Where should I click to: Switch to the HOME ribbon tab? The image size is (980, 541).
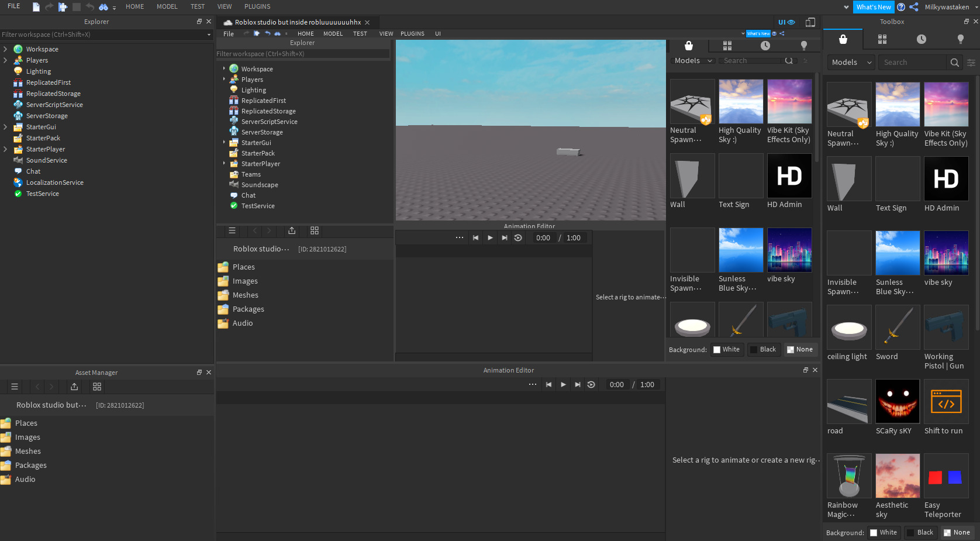pyautogui.click(x=134, y=6)
